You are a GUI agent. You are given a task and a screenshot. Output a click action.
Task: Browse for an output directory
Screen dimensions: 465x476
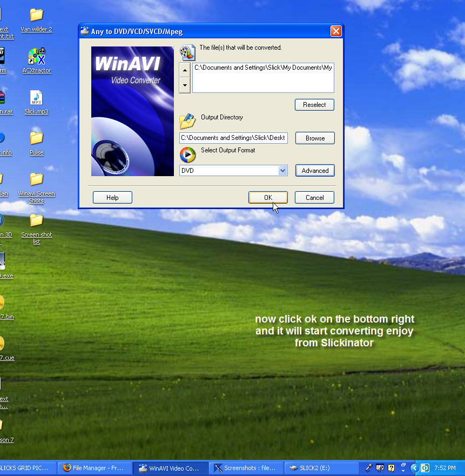coord(315,138)
